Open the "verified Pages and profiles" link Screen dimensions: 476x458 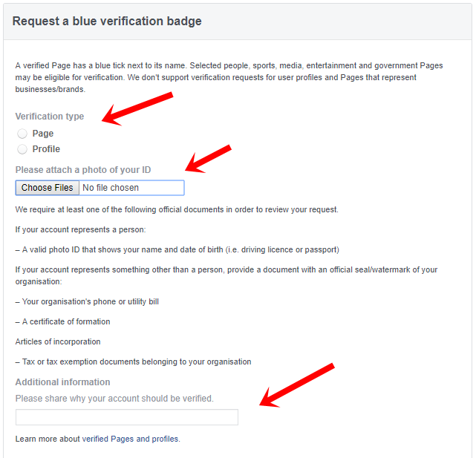pos(125,439)
